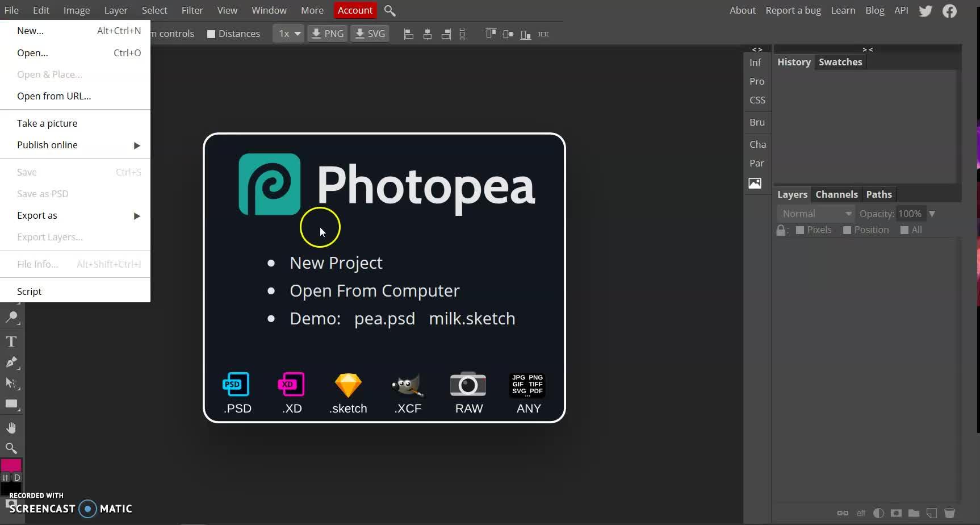Open the 1x scale dropdown
980x525 pixels.
click(289, 34)
